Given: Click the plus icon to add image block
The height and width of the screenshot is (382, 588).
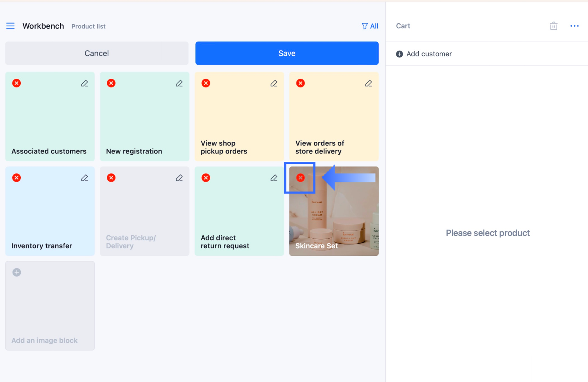Looking at the screenshot, I should 17,272.
